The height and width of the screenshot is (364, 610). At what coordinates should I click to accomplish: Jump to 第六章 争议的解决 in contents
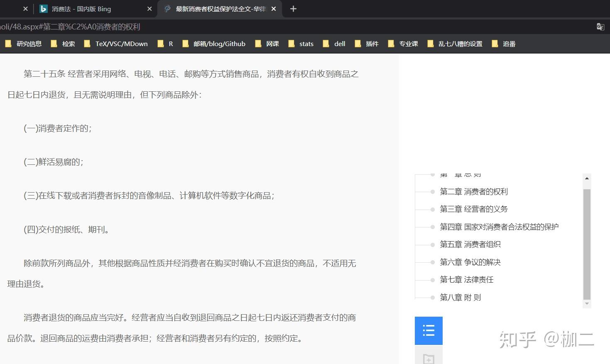[x=470, y=262]
